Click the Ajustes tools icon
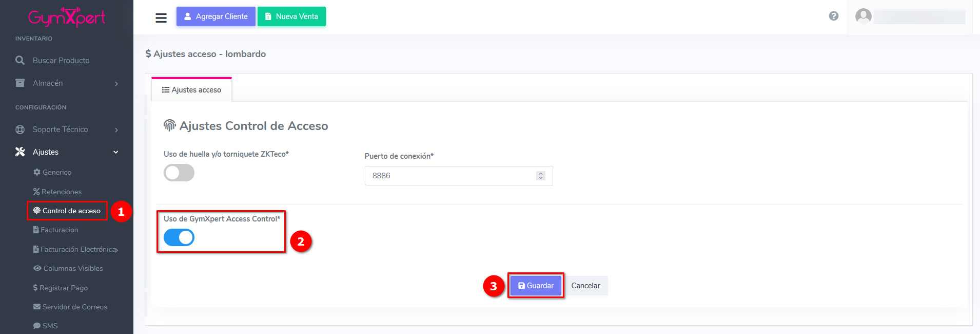This screenshot has width=980, height=334. pyautogui.click(x=20, y=152)
